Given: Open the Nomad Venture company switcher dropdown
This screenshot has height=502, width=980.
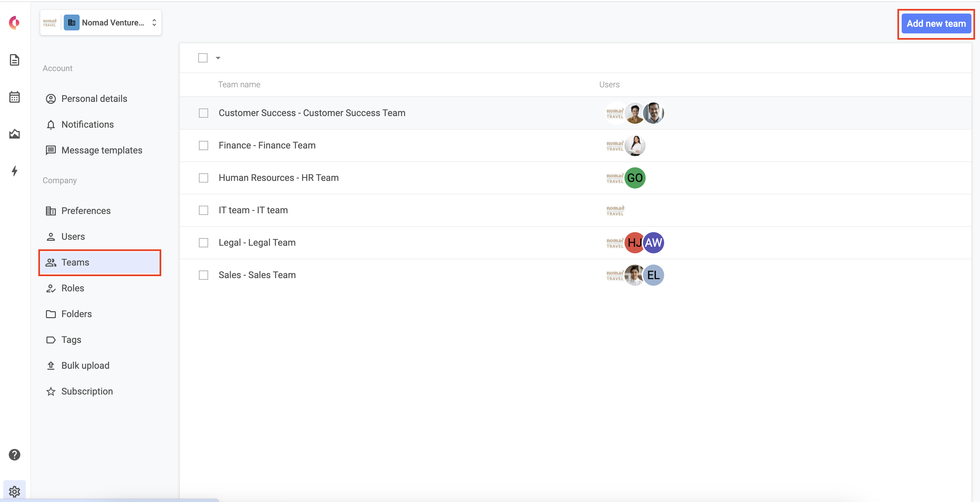Looking at the screenshot, I should click(x=100, y=22).
